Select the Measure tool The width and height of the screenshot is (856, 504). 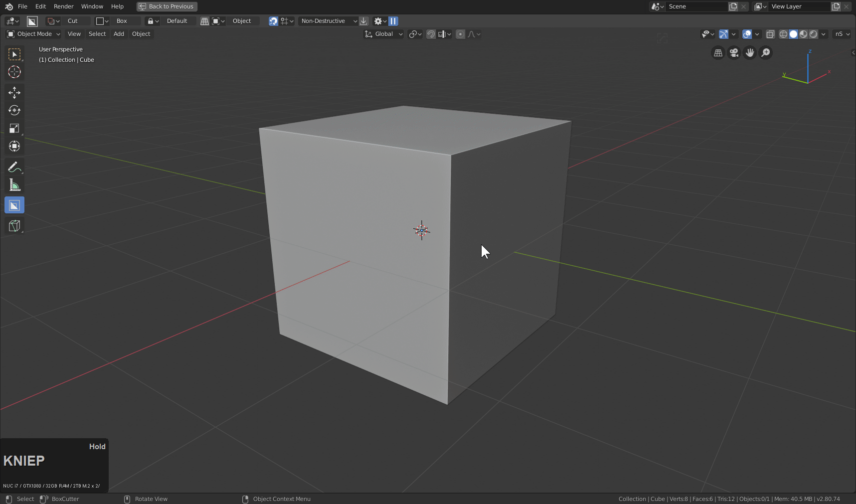[x=14, y=185]
